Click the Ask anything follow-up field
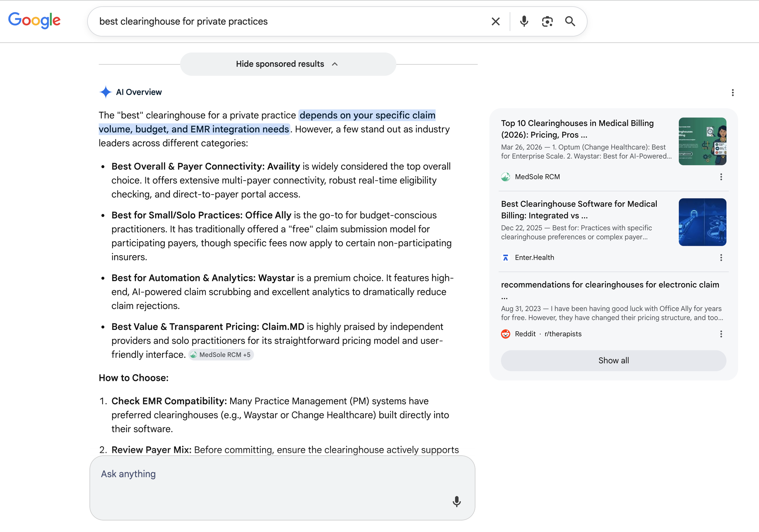 pyautogui.click(x=282, y=488)
